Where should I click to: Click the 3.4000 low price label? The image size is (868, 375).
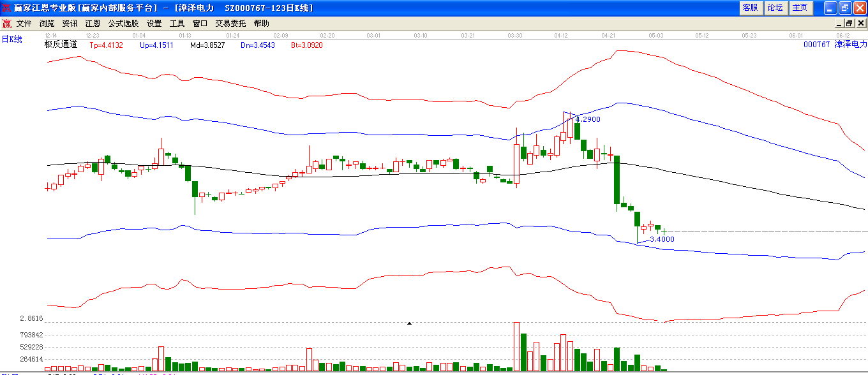click(662, 239)
